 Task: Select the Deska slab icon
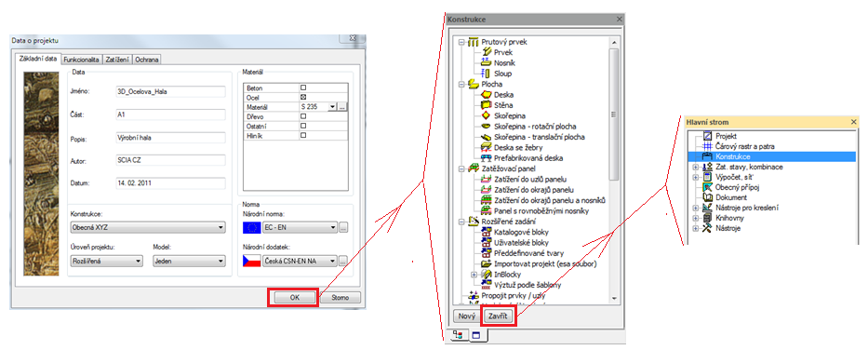487,95
